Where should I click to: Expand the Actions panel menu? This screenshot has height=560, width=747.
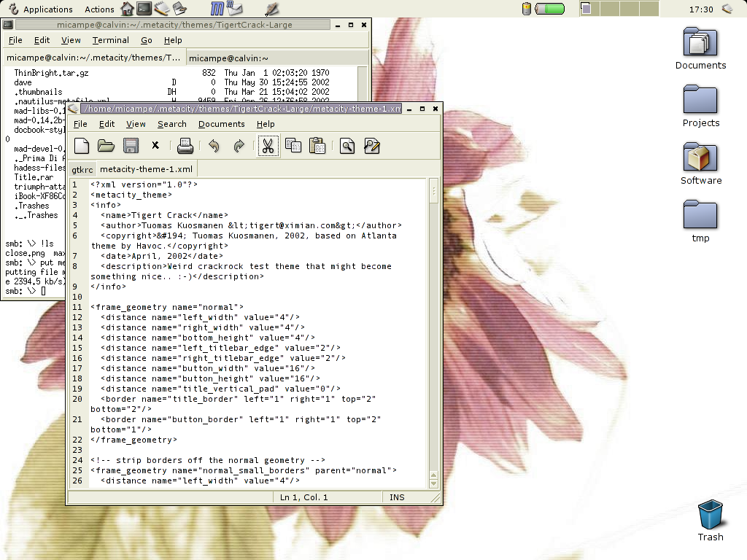(99, 9)
